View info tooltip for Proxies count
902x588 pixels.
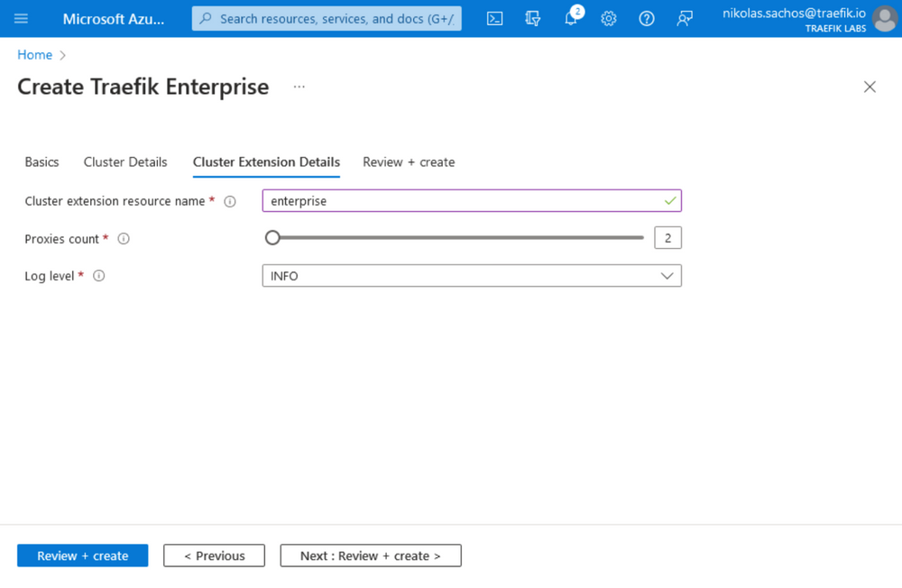point(124,238)
